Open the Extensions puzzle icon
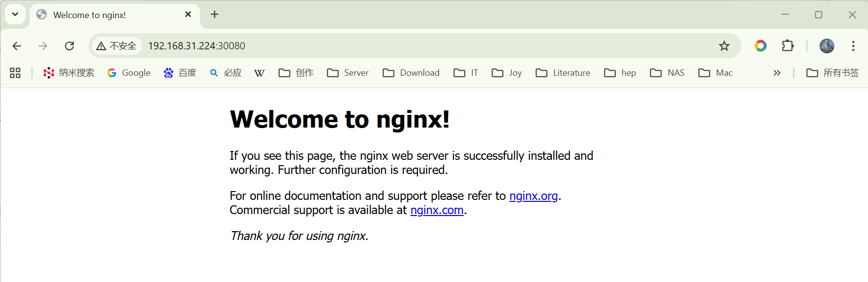The image size is (868, 282). click(x=787, y=46)
